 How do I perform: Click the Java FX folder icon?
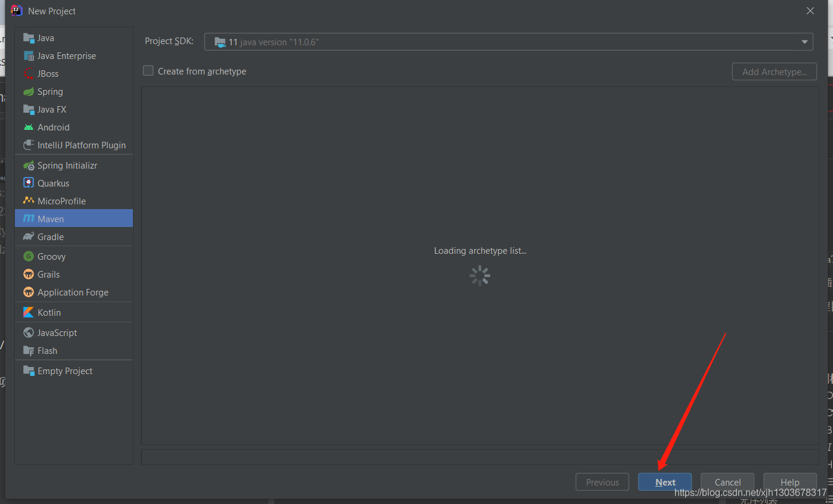point(29,110)
